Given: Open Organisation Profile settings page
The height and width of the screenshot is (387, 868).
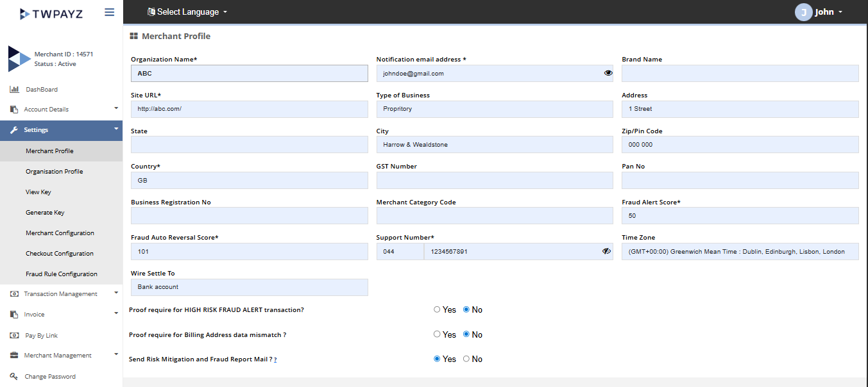Looking at the screenshot, I should pyautogui.click(x=54, y=172).
